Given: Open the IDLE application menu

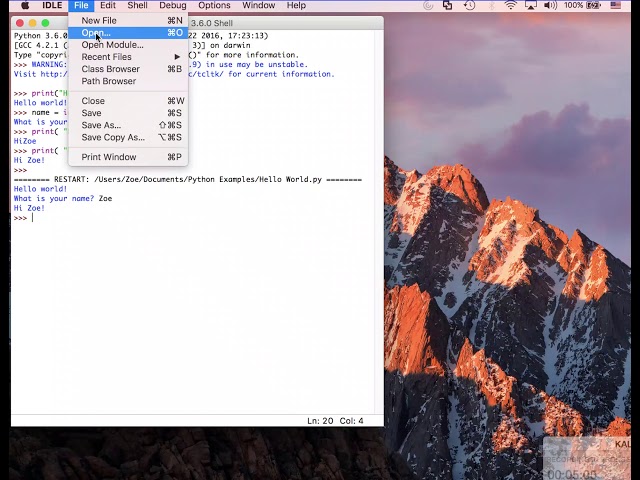Looking at the screenshot, I should coord(52,5).
